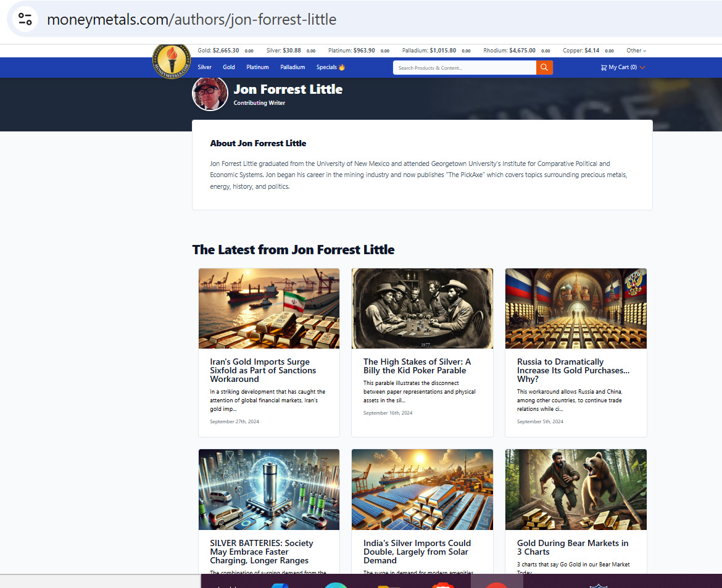
Task: Click in the Search Products & Content field
Action: pyautogui.click(x=464, y=68)
